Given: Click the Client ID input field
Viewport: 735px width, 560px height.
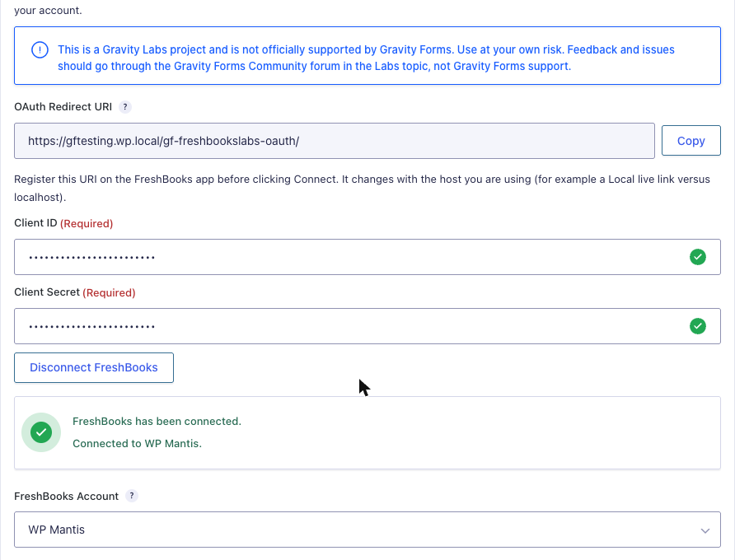Looking at the screenshot, I should [367, 257].
